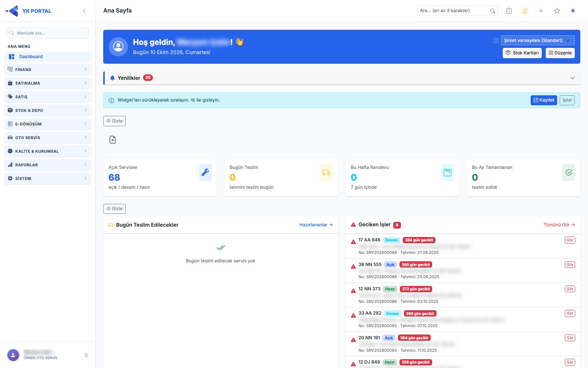This screenshot has width=588, height=368.
Task: Click the İptal button
Action: [567, 100]
